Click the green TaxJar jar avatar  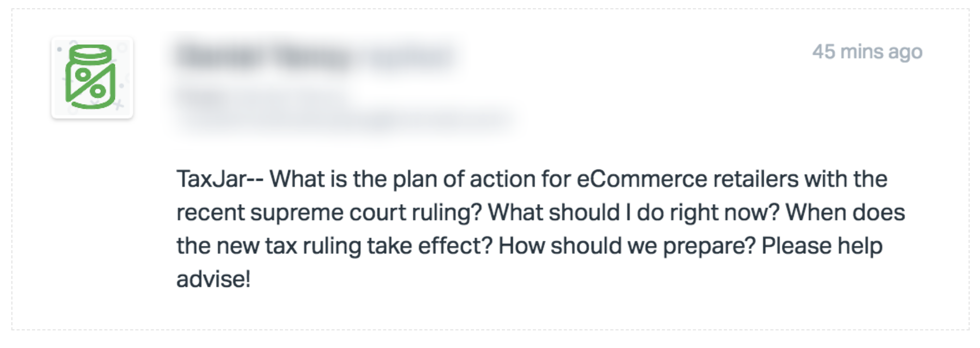pyautogui.click(x=92, y=78)
